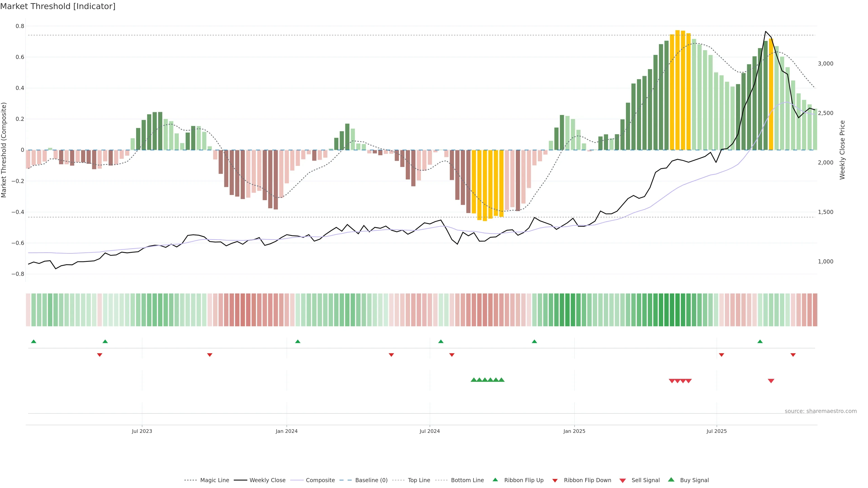Click the last red ribbon flip down marker
The image size is (868, 488).
pyautogui.click(x=793, y=355)
